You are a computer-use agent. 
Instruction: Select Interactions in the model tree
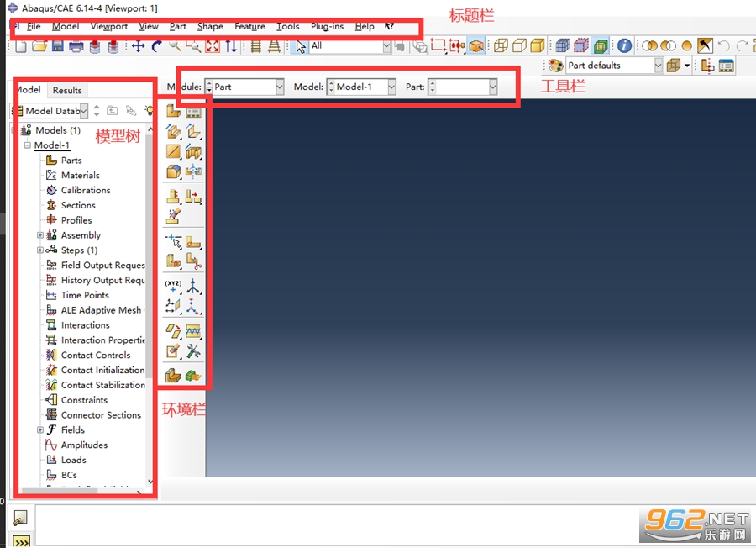[x=86, y=325]
